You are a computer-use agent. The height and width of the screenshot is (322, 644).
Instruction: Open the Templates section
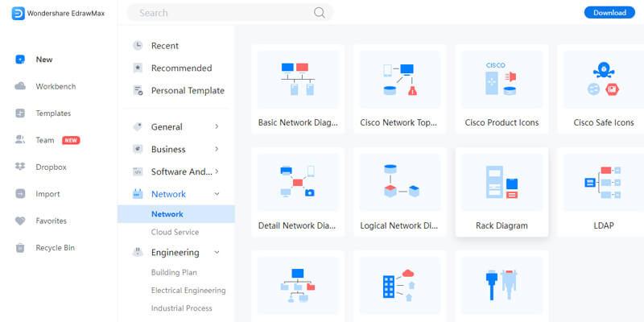pos(53,114)
